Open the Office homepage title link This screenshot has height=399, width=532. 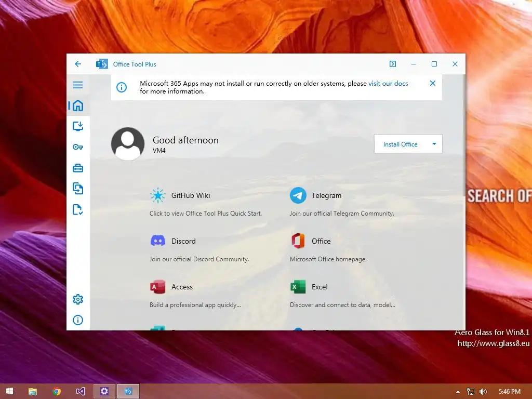click(x=321, y=241)
